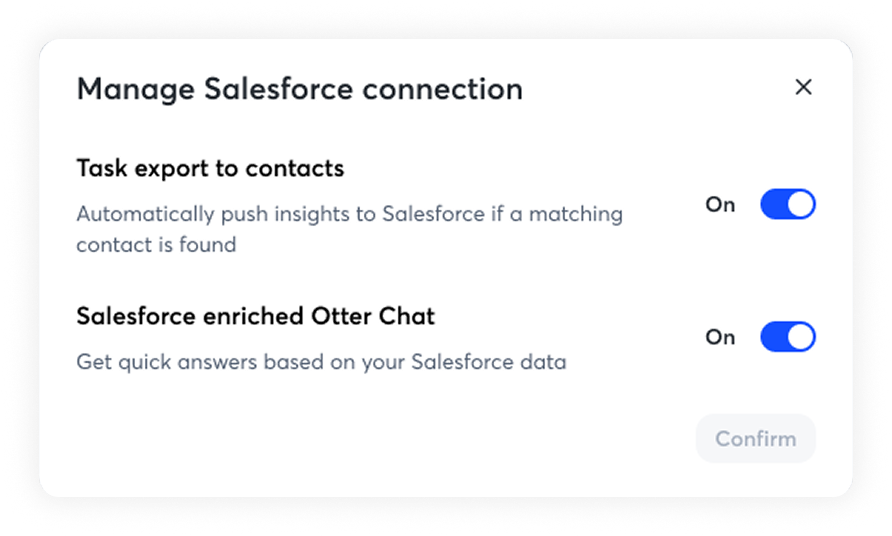Viewport: 892px width, 536px height.
Task: Click the word 'Manage' in dialog title
Action: (135, 89)
